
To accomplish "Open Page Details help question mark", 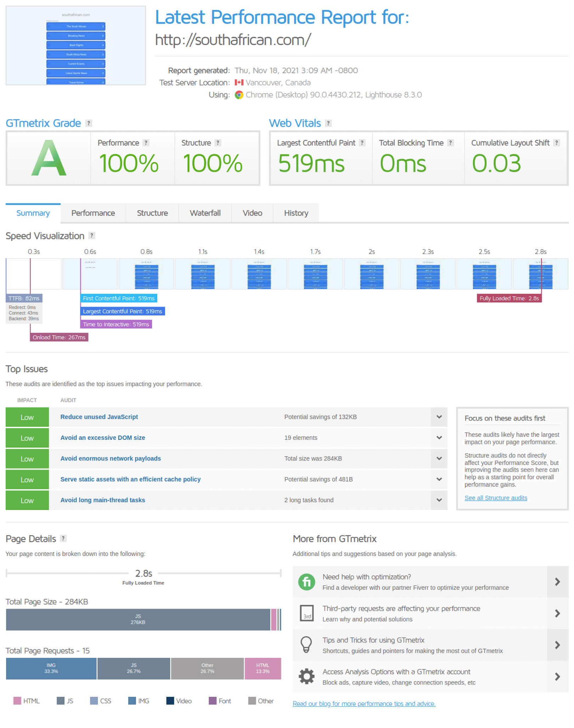I will [x=63, y=538].
